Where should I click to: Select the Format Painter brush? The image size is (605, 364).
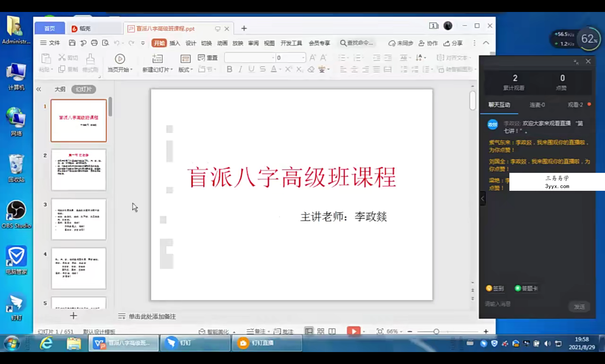[90, 59]
